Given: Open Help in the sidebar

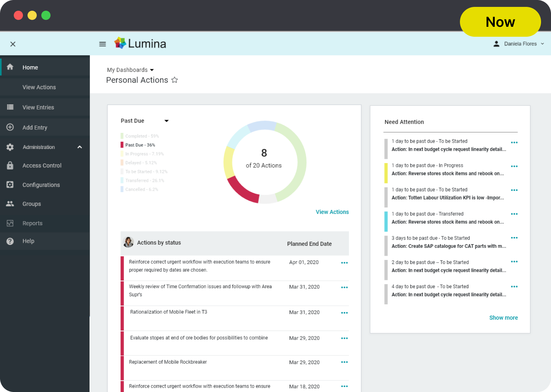Looking at the screenshot, I should [x=45, y=241].
